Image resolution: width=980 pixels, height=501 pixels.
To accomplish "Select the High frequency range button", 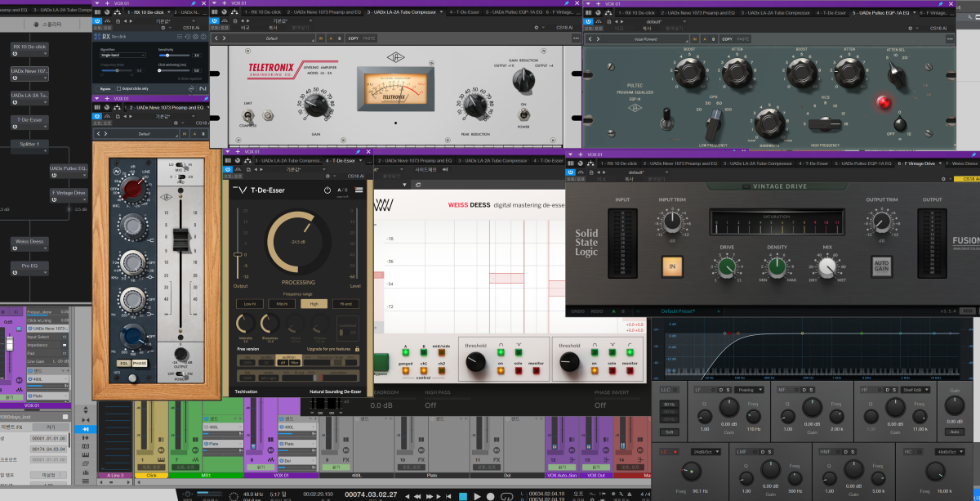I will tap(314, 304).
